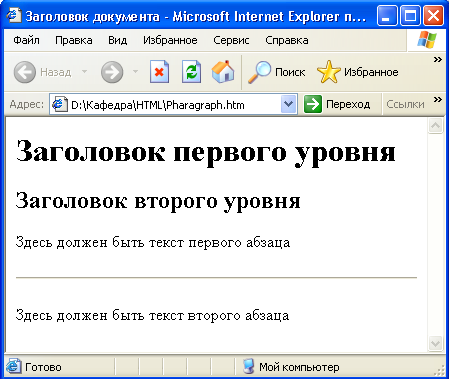
Task: Open the Forward history dropdown arrow
Action: (135, 72)
